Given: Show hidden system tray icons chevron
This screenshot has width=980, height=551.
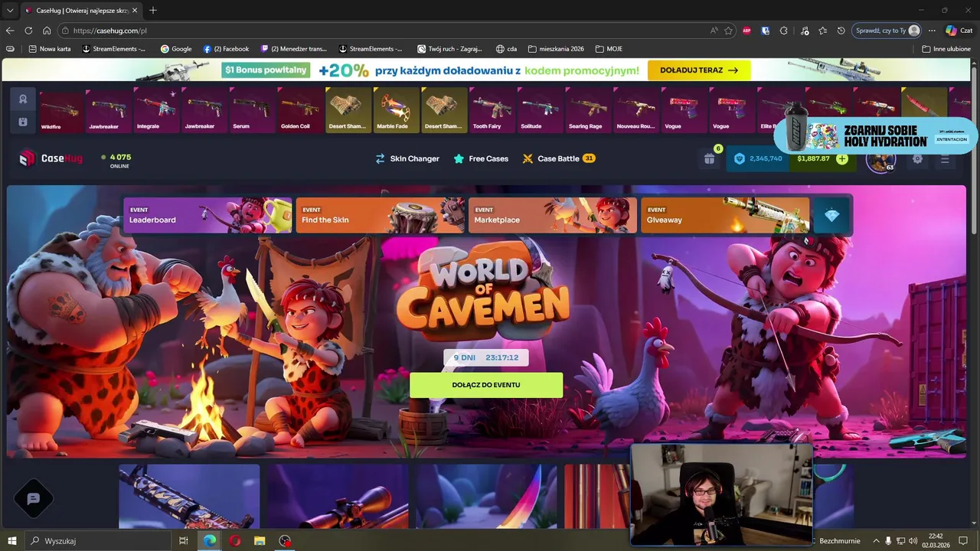Looking at the screenshot, I should click(876, 541).
